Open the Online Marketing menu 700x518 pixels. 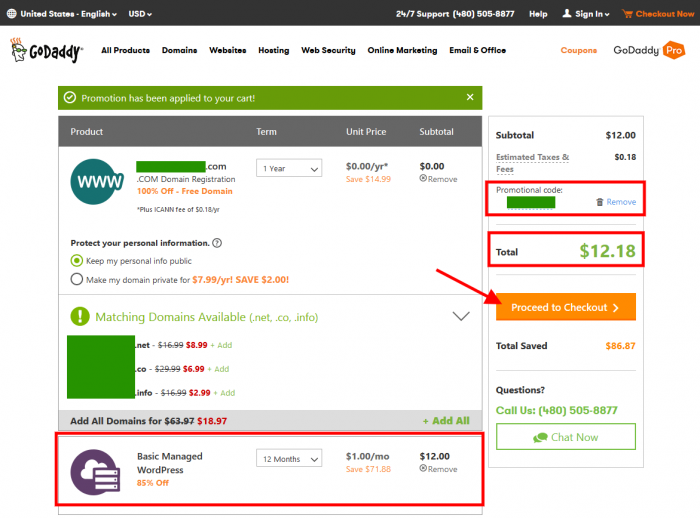point(402,50)
